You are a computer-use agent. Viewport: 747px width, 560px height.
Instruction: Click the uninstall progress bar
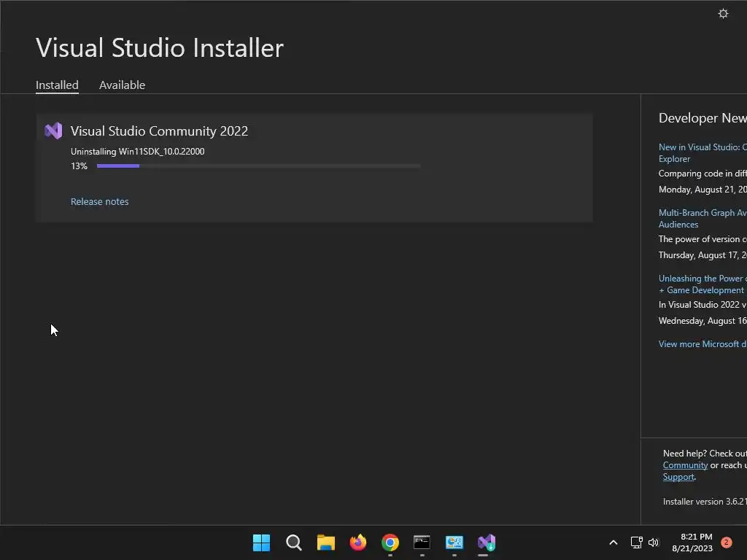point(258,166)
